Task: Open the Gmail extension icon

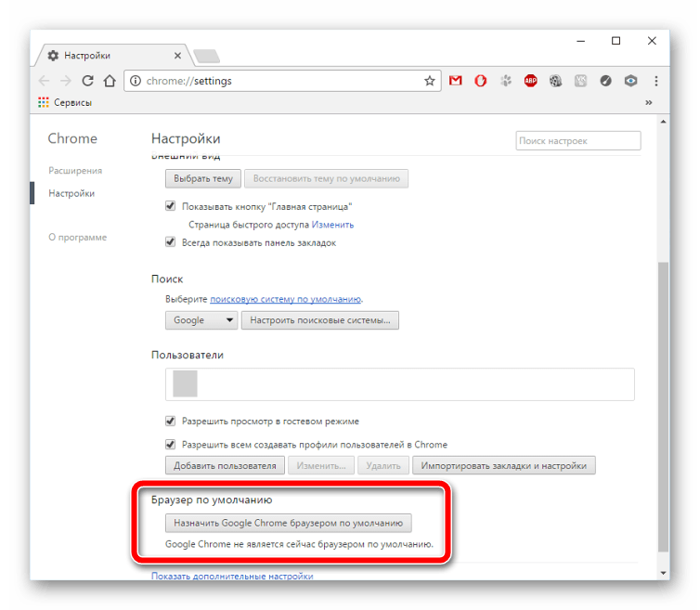Action: point(456,81)
